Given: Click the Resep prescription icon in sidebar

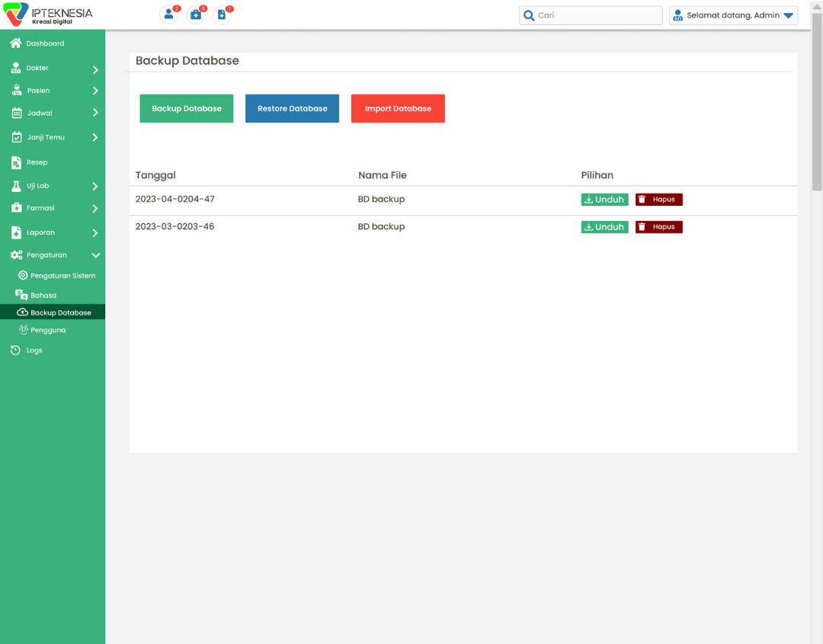Looking at the screenshot, I should click(16, 162).
